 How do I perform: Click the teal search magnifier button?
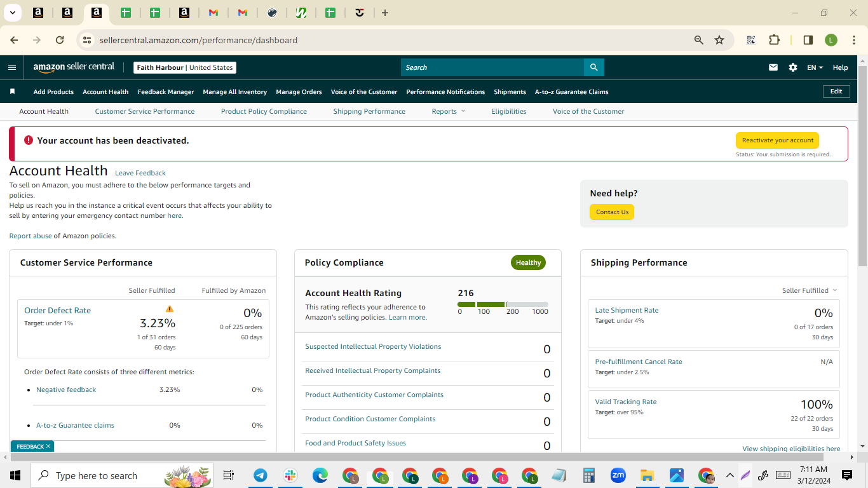point(593,67)
